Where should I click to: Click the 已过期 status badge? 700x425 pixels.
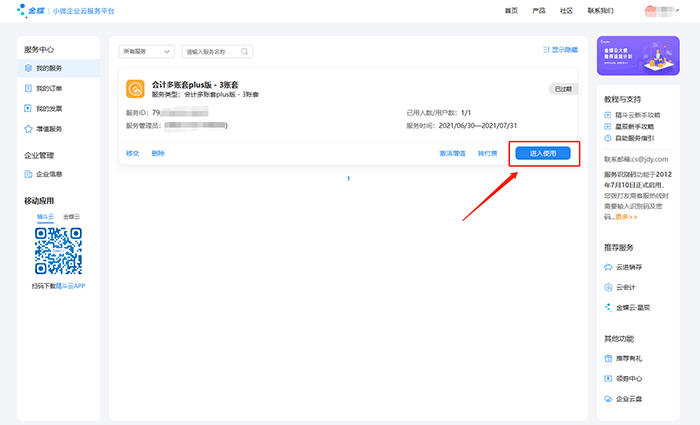click(563, 89)
